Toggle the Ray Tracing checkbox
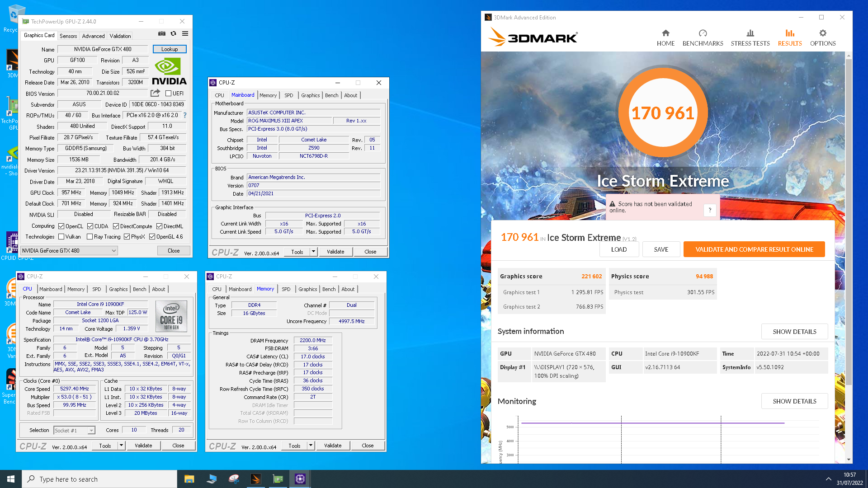Image resolution: width=868 pixels, height=488 pixels. point(90,237)
